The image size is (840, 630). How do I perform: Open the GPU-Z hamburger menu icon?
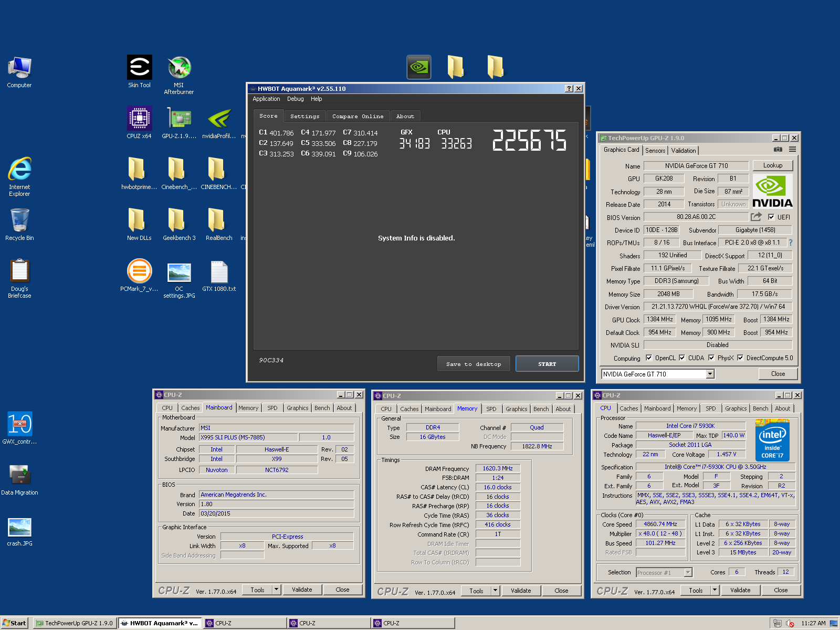pos(792,150)
